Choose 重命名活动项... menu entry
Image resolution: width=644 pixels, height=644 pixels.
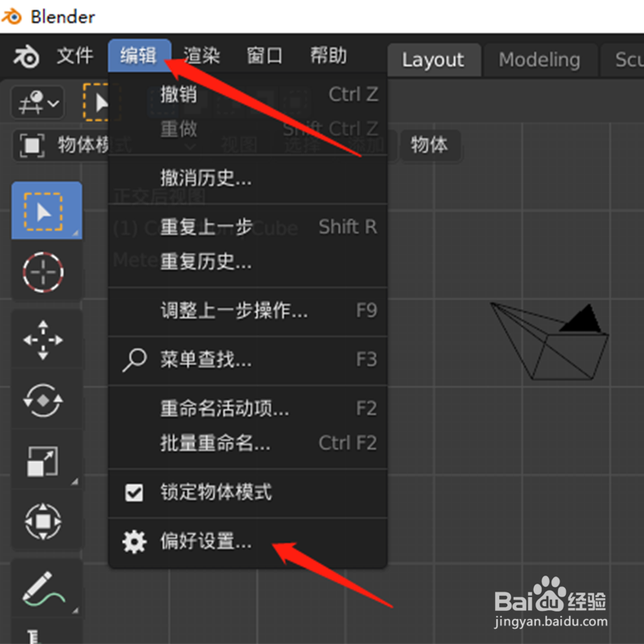point(248,409)
